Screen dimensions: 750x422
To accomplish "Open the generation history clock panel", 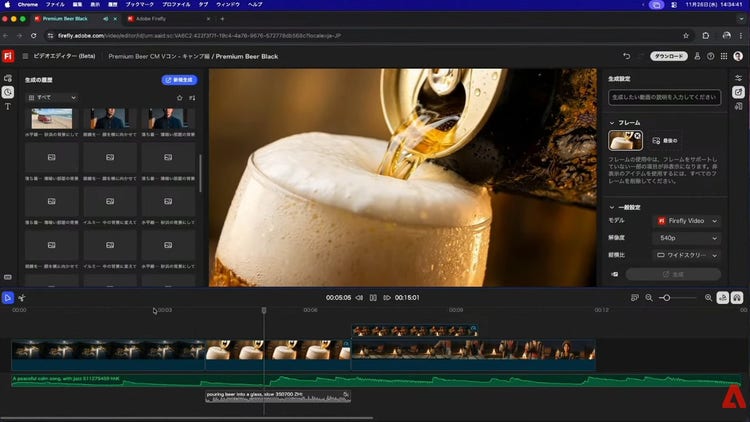I will click(x=8, y=92).
